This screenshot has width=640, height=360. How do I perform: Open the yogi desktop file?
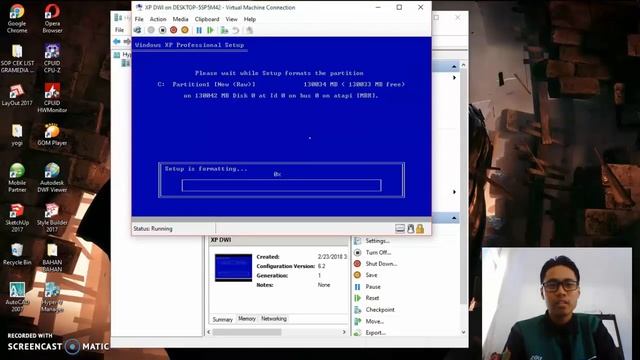pos(17,135)
